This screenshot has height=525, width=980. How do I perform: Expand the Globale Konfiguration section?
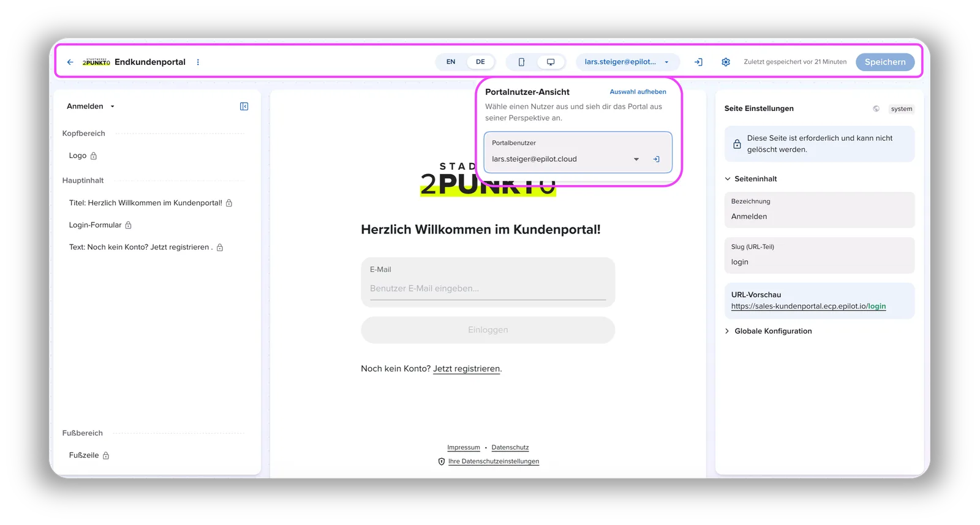pos(768,331)
